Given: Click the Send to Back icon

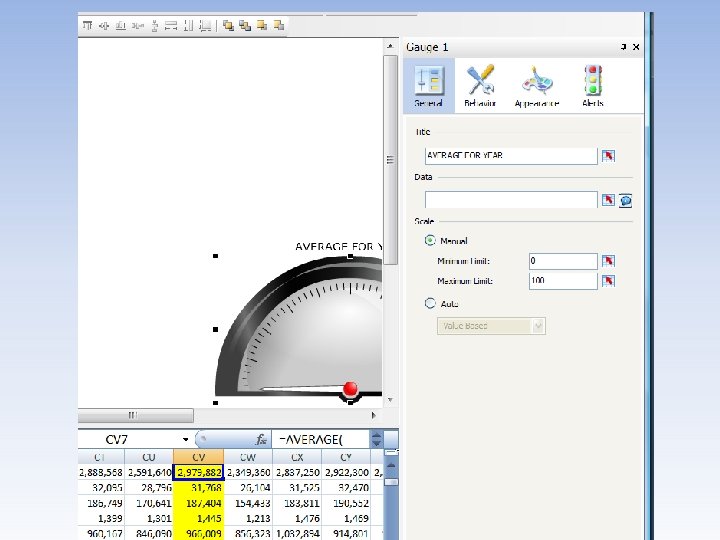Looking at the screenshot, I should click(245, 26).
